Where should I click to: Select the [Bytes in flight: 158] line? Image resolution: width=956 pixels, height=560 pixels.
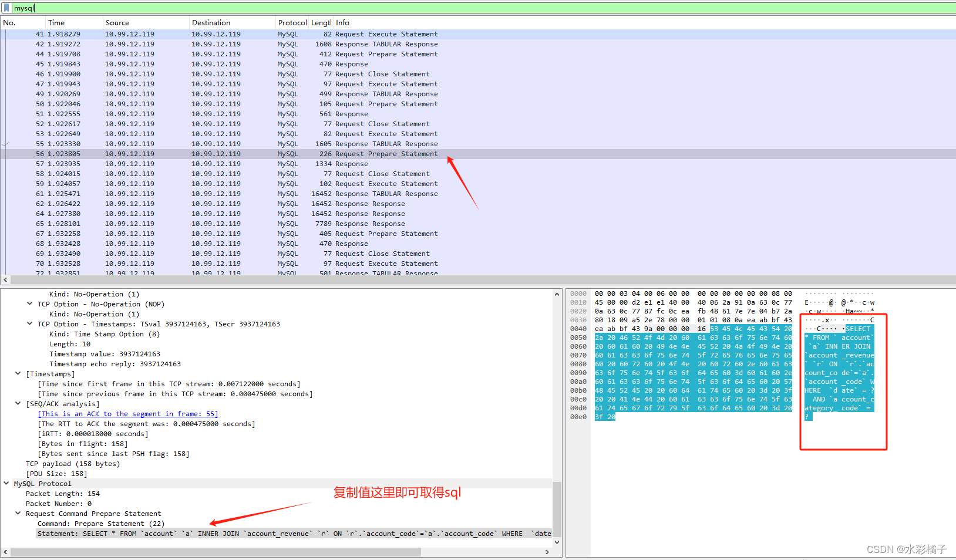(83, 444)
